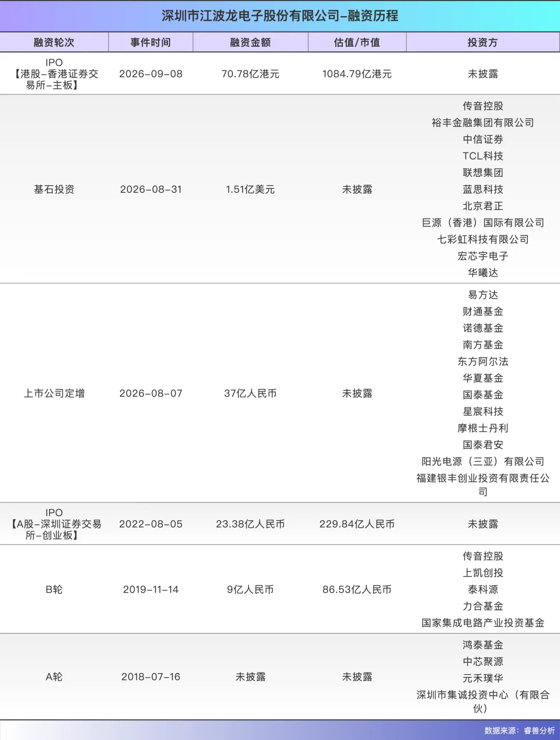Select the 投资方 column header
Viewport: 560px width, 740px height.
pyautogui.click(x=483, y=43)
